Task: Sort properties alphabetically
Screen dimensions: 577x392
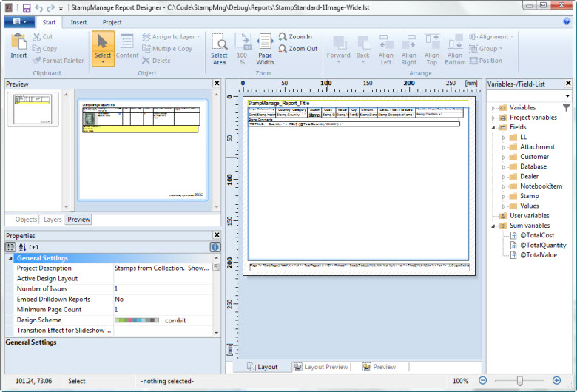Action: [22, 247]
